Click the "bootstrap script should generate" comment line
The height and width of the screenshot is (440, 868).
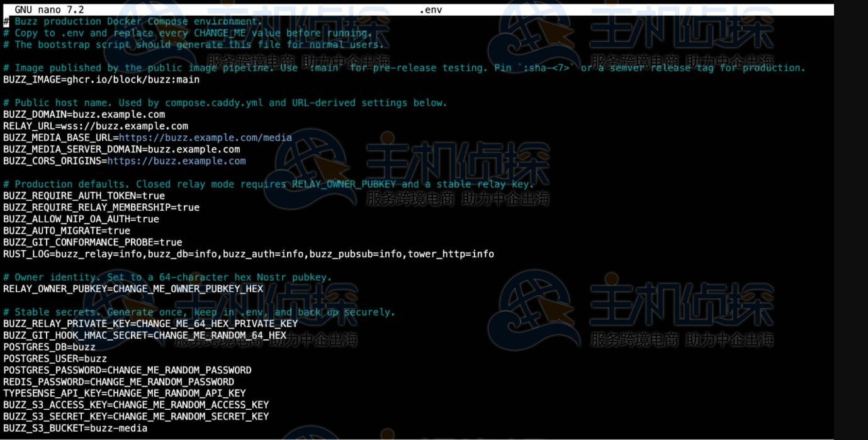click(x=193, y=45)
